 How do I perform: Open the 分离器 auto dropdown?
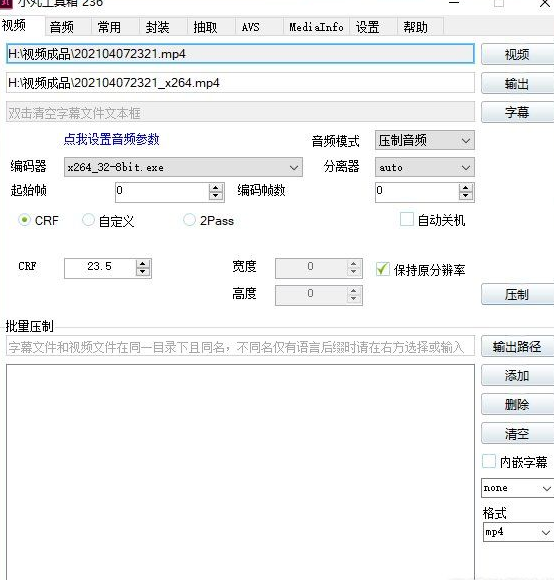(x=425, y=167)
